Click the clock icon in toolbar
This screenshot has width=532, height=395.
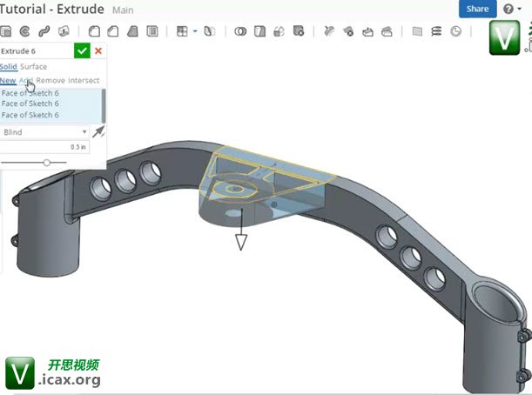[x=455, y=31]
